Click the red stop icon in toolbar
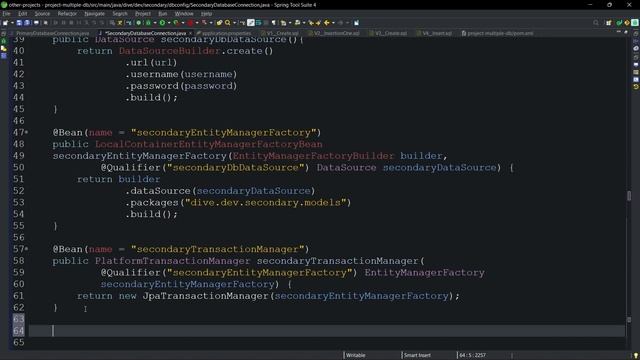640x360 pixels. point(190,23)
